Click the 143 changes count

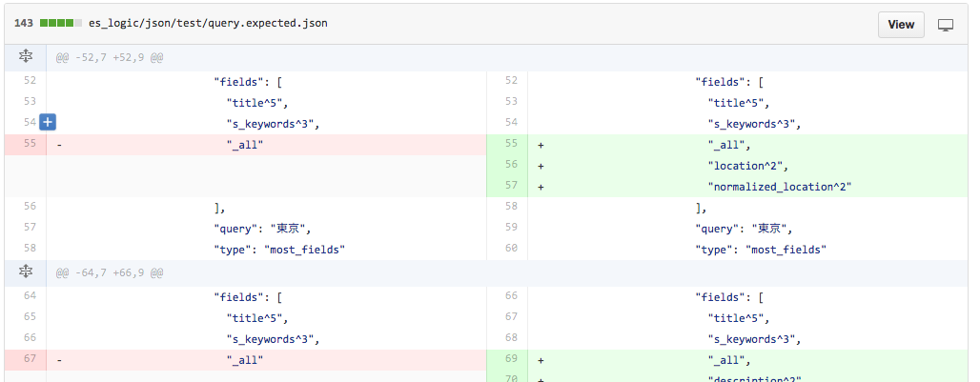click(23, 23)
